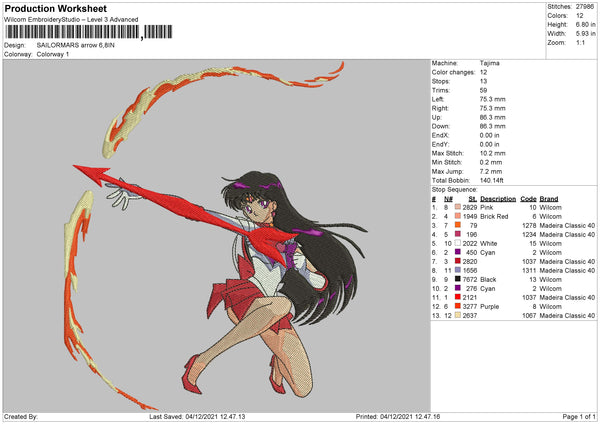Select the 'Brick Red' description text
The width and height of the screenshot is (600, 424).
(x=494, y=216)
